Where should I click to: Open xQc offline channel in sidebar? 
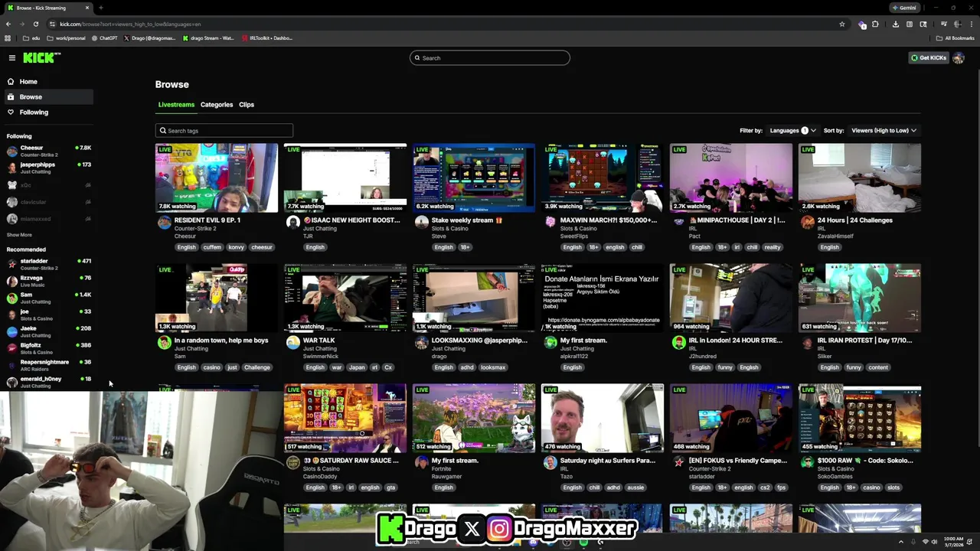click(x=47, y=185)
